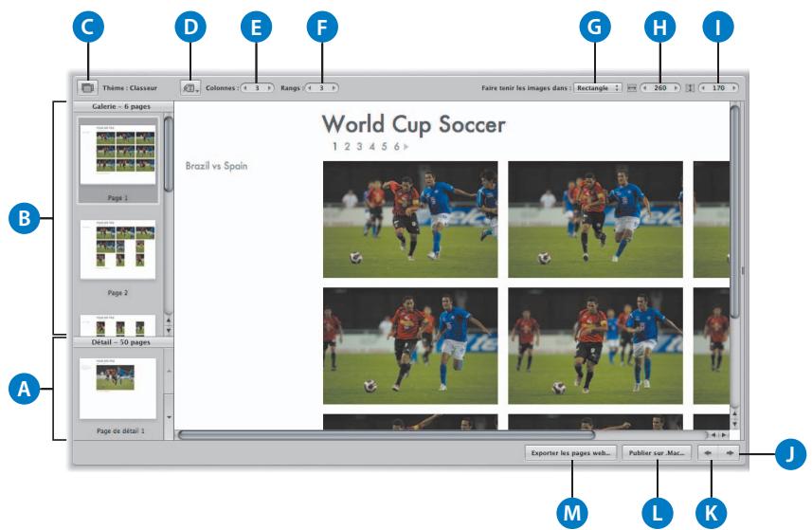Decrease the Colonnes value with left arrow
Screen dimensions: 812x530
tap(245, 88)
